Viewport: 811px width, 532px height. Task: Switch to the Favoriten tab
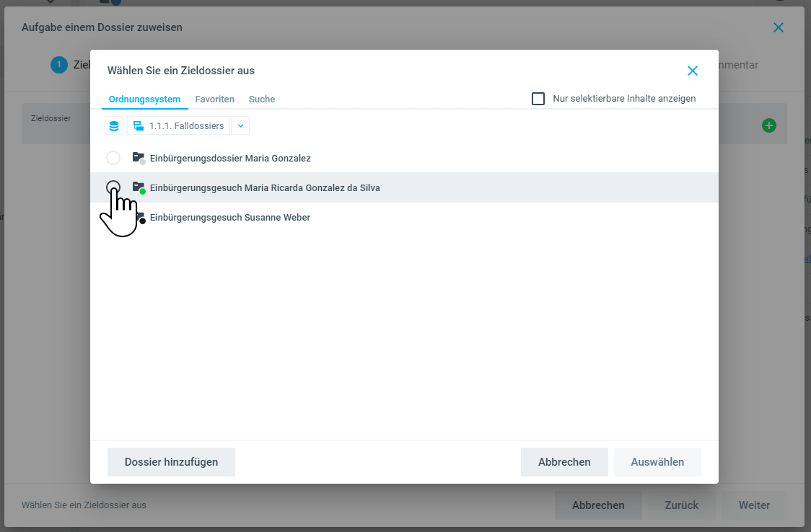click(214, 99)
